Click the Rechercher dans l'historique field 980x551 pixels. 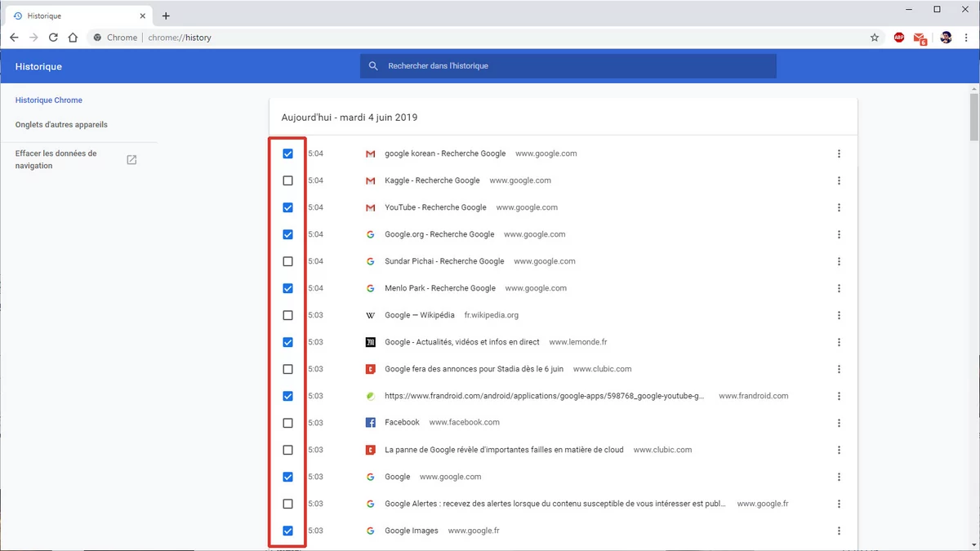tap(568, 66)
